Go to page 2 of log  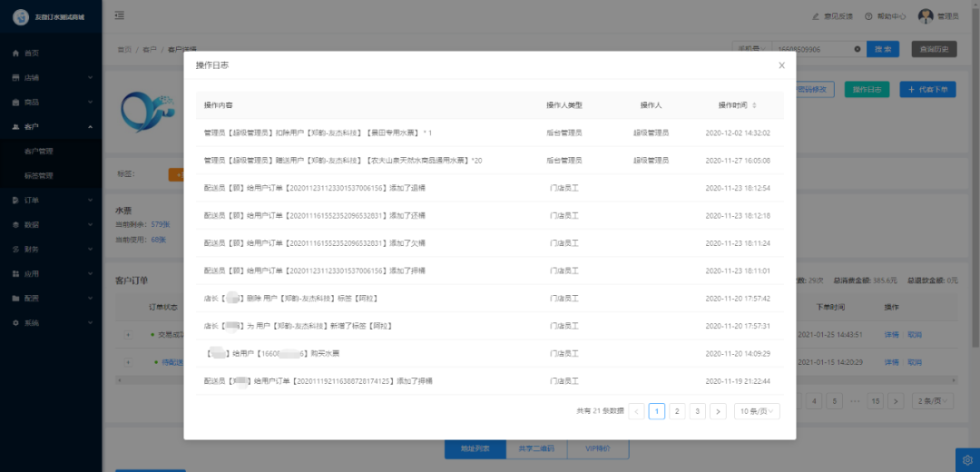tap(677, 411)
